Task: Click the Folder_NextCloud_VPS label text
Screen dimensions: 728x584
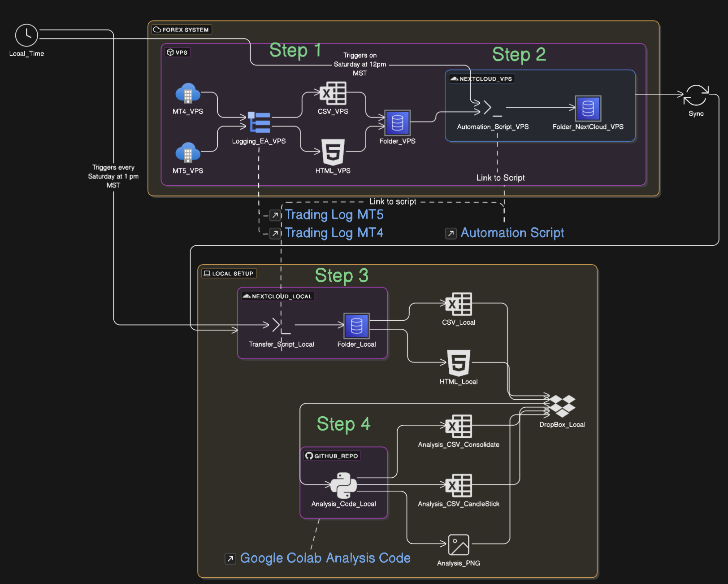Action: tap(588, 127)
